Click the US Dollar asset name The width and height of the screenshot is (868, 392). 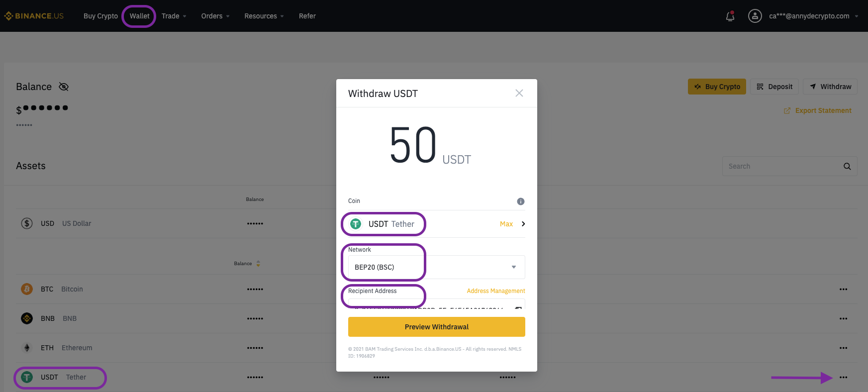77,223
